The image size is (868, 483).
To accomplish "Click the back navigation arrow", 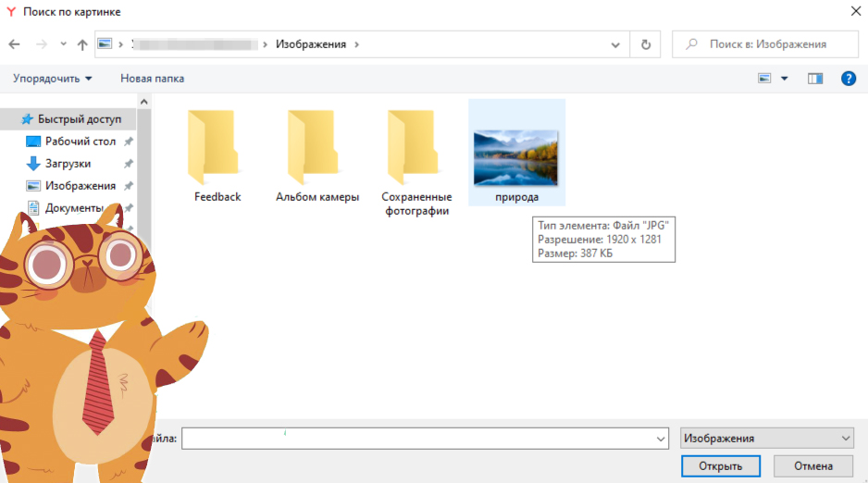I will click(14, 44).
